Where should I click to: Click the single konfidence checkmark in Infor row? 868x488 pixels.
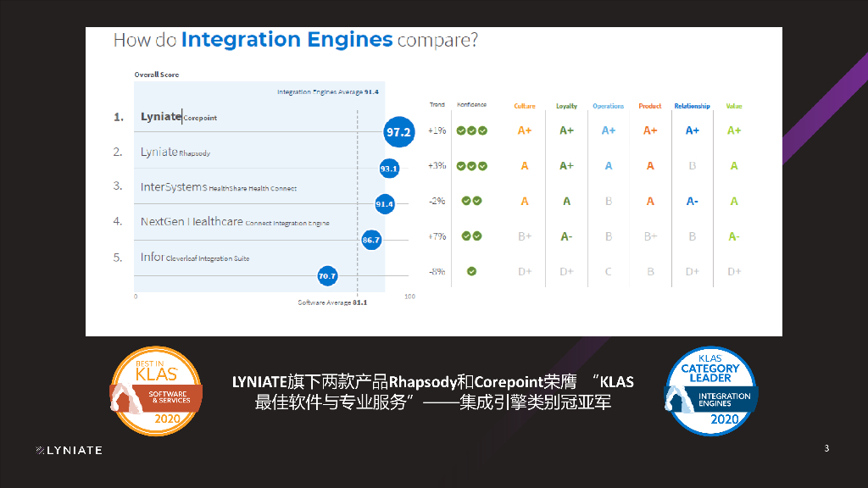click(x=471, y=272)
